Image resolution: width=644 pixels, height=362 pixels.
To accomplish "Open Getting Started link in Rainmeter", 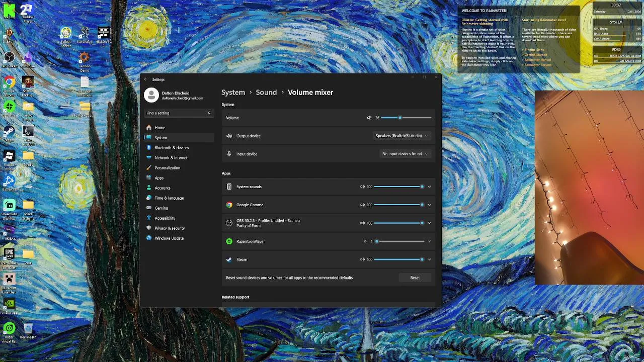I will coord(535,55).
